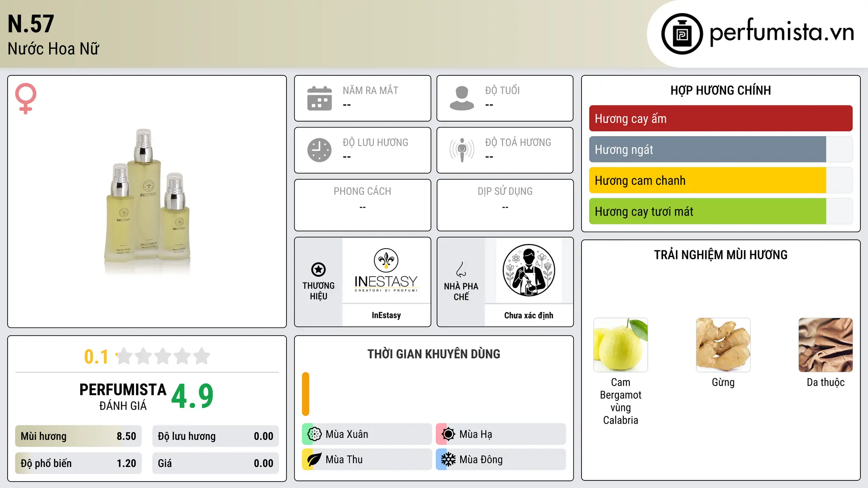The image size is (868, 488).
Task: Open the Gừng ginger note image
Action: [723, 345]
